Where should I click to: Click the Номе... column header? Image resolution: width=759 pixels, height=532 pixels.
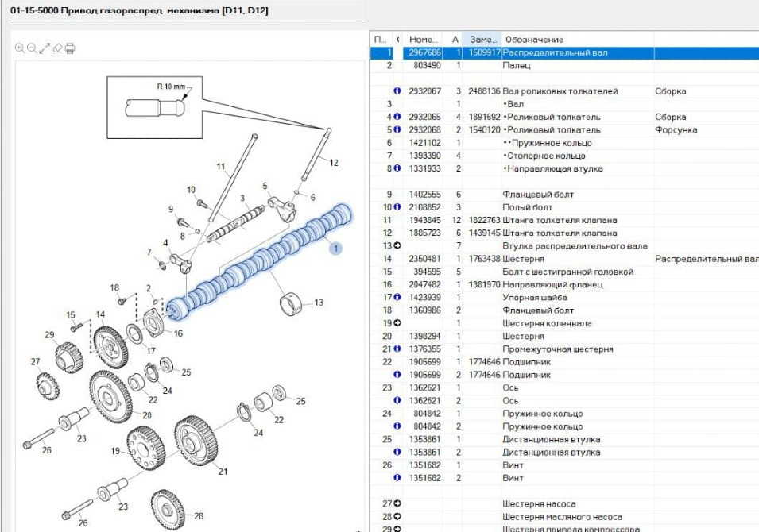coord(424,40)
